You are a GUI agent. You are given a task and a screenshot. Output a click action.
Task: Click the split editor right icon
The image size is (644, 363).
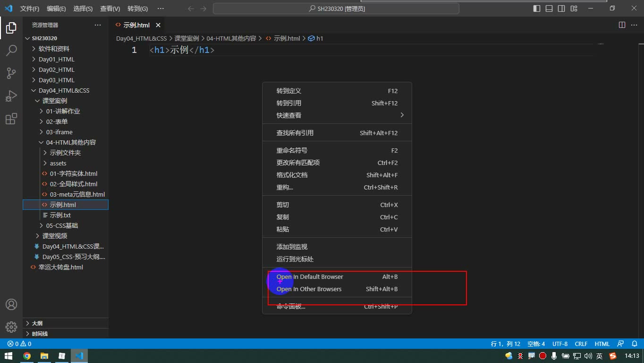pyautogui.click(x=622, y=25)
